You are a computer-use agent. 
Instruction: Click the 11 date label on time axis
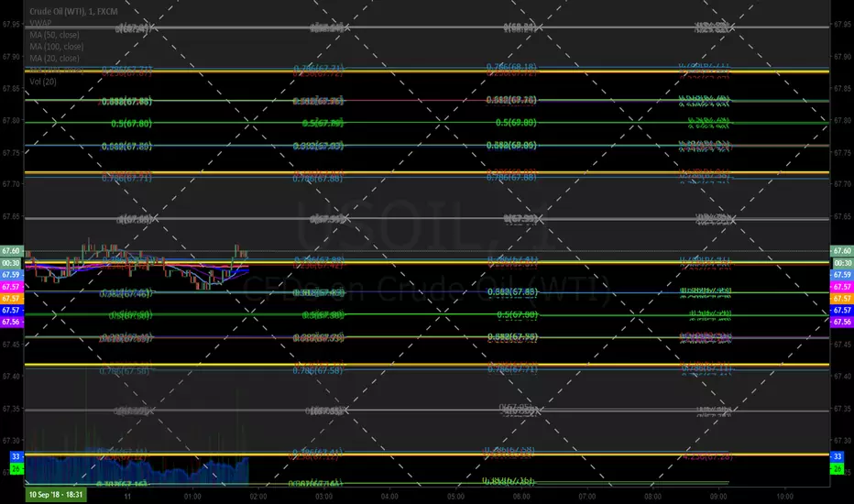(x=126, y=497)
